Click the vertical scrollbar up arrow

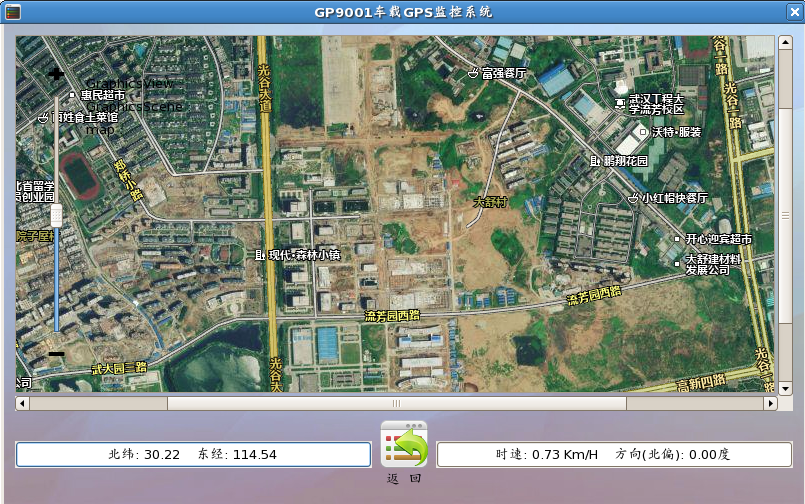tap(785, 43)
